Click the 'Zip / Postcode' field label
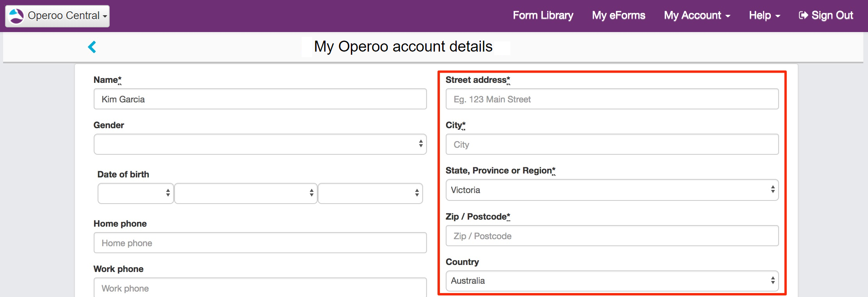Viewport: 868px width, 297px height. [478, 216]
